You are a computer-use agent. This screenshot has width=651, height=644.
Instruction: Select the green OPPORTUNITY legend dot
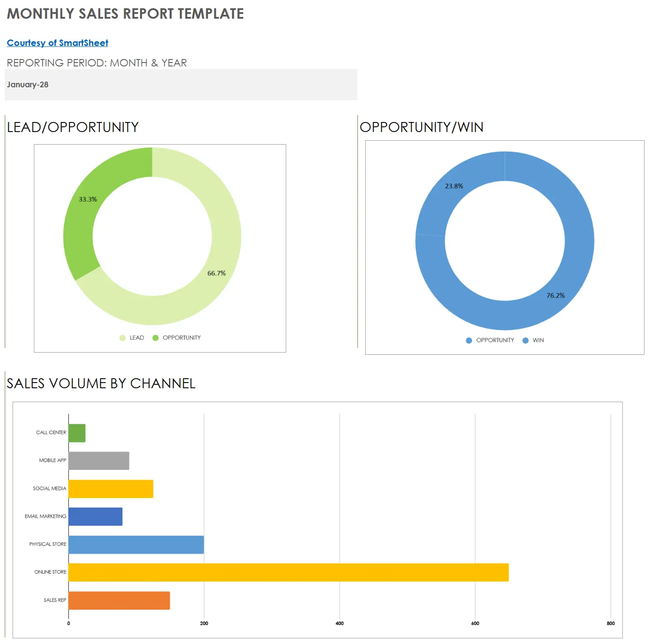[155, 338]
